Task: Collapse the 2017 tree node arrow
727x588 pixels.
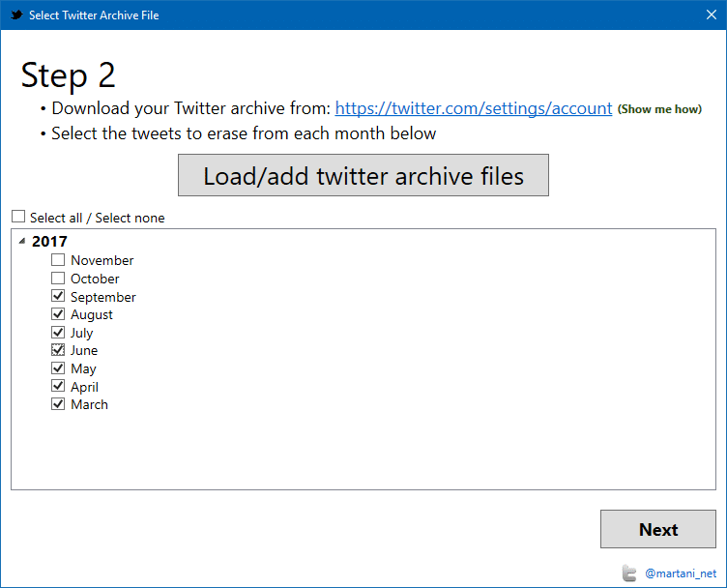Action: click(x=22, y=241)
